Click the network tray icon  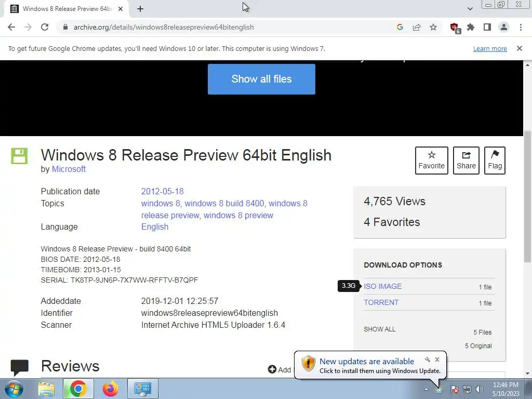[467, 389]
